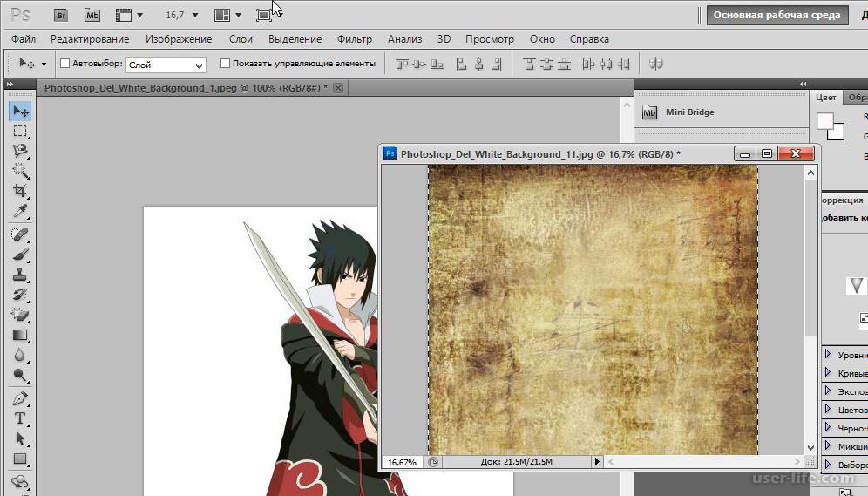Click Основная рабочая среда workspace button

[776, 15]
